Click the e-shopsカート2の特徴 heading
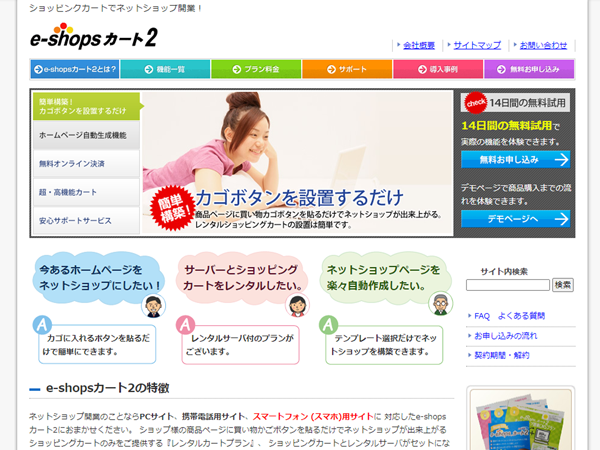 (108, 388)
